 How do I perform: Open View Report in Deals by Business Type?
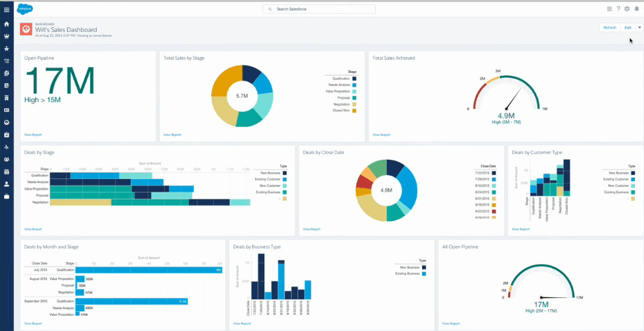point(242,324)
